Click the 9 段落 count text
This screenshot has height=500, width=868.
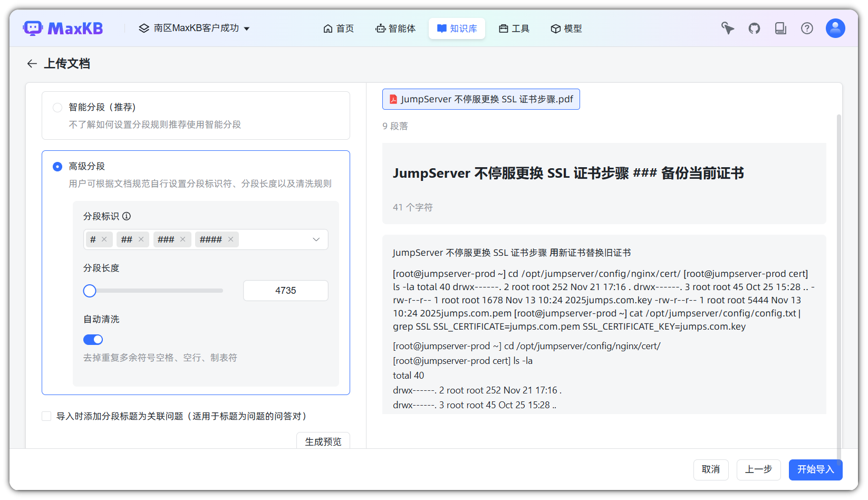pyautogui.click(x=395, y=126)
